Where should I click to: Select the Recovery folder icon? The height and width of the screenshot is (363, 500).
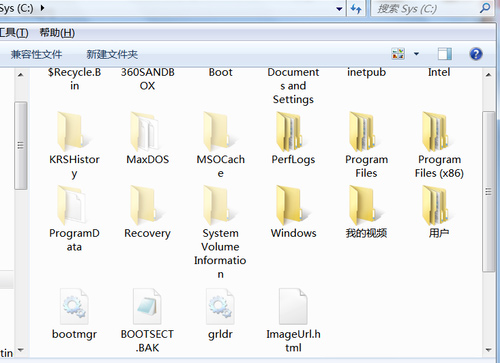[x=146, y=206]
